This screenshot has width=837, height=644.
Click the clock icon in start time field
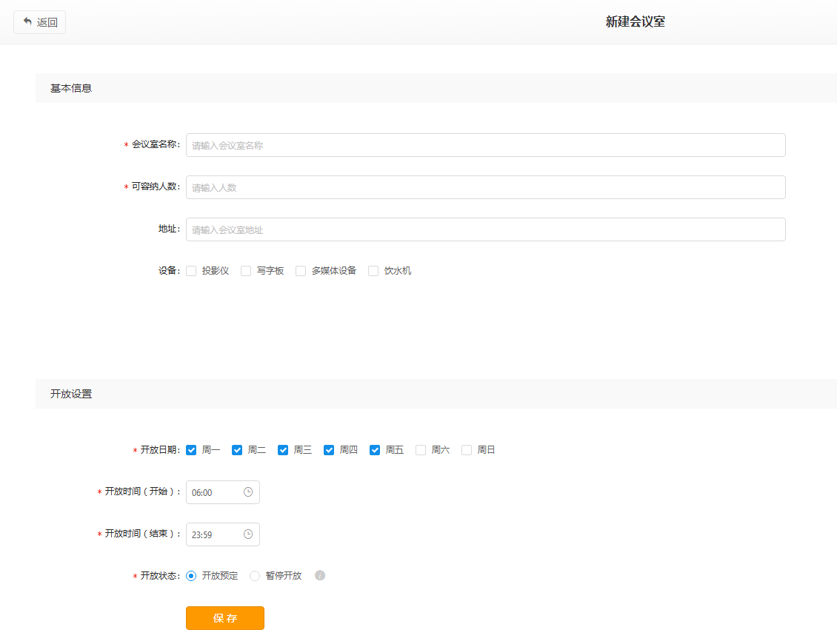(x=248, y=492)
